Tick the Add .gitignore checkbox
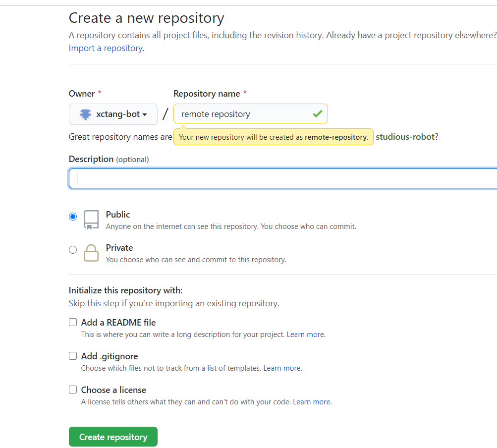 point(73,356)
